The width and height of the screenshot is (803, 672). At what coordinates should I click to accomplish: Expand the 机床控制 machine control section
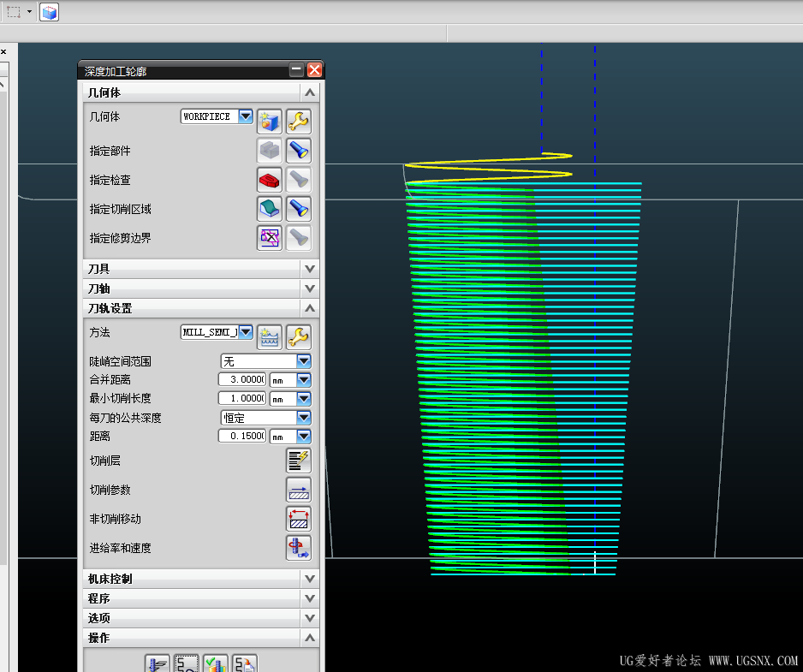coord(310,579)
